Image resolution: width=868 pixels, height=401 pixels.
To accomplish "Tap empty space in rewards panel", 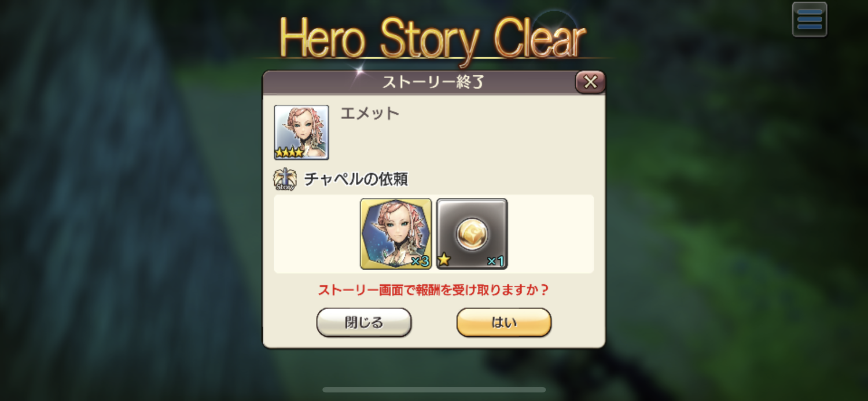I will click(550, 234).
